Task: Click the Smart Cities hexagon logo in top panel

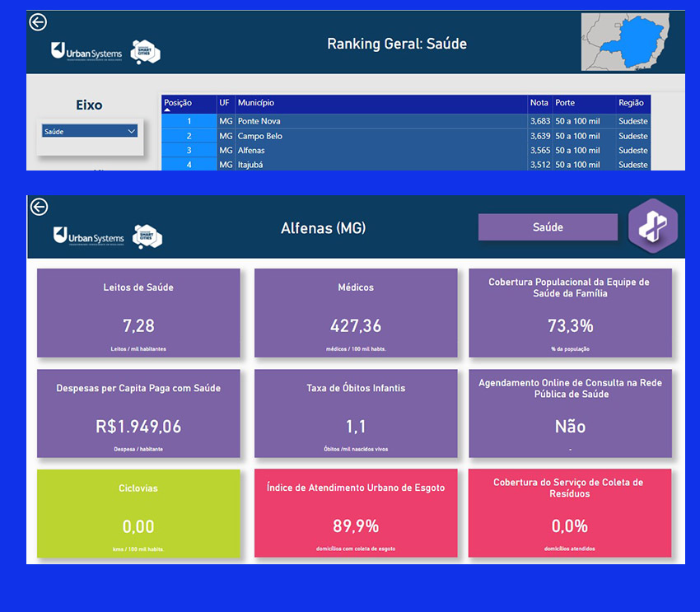Action: 146,51
